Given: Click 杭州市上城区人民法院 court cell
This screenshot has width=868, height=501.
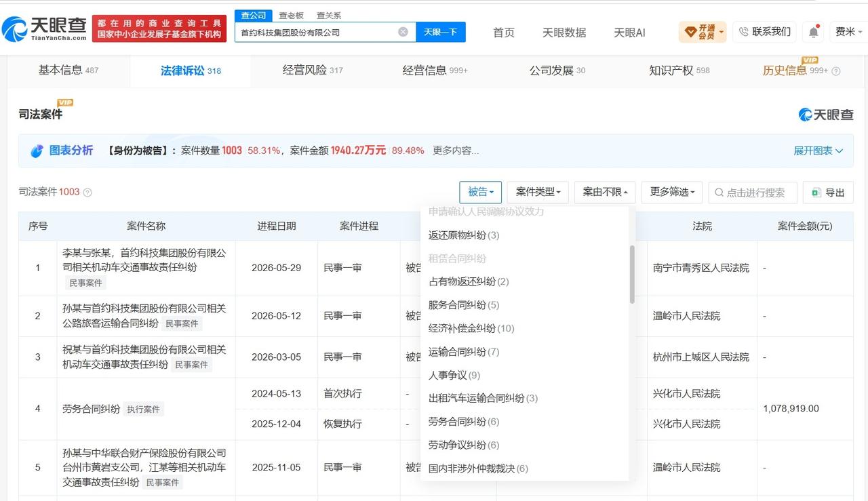Looking at the screenshot, I should click(x=701, y=357).
